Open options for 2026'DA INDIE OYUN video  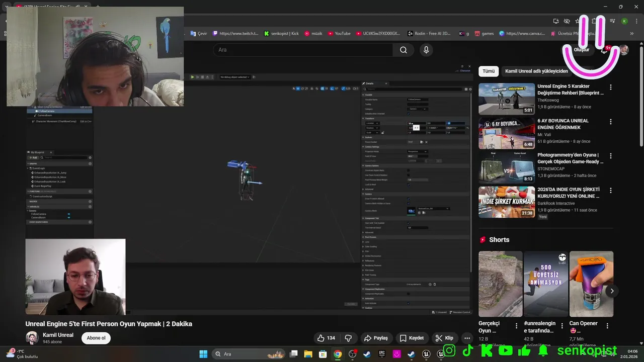pos(611,191)
